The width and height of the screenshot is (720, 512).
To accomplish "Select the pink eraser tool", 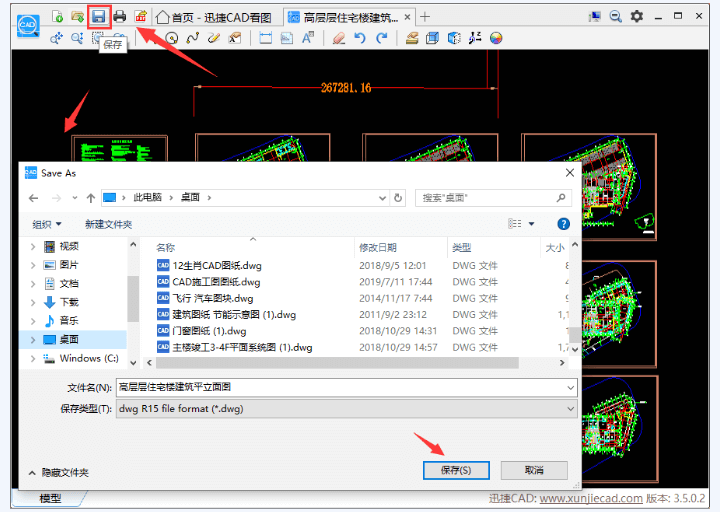I will 338,38.
